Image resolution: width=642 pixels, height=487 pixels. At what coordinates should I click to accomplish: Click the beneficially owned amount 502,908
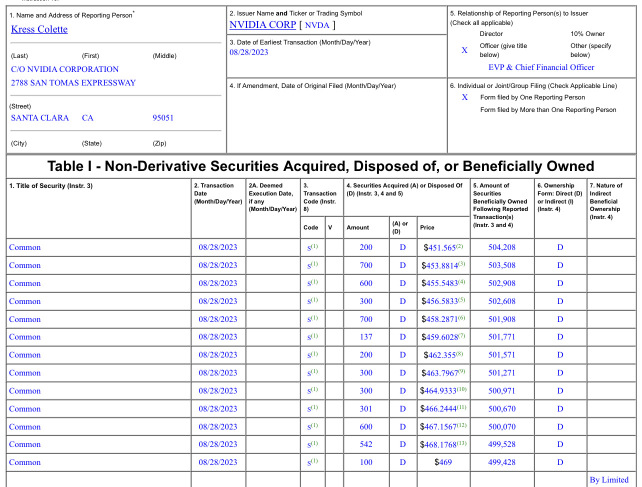point(502,283)
